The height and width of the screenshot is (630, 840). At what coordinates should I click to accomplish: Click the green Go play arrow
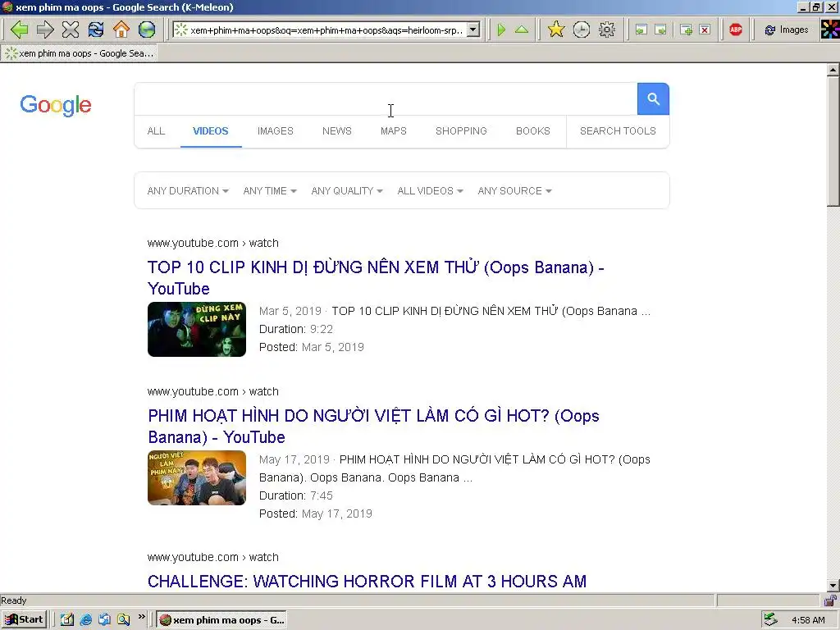pyautogui.click(x=501, y=30)
